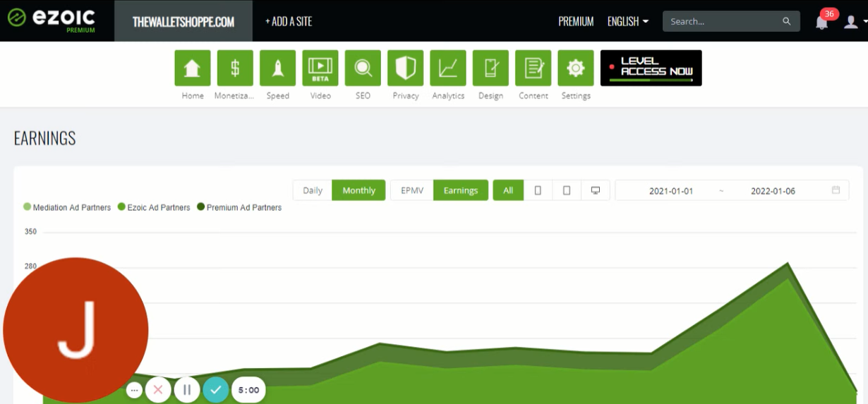Switch chart to Daily view

(x=313, y=190)
